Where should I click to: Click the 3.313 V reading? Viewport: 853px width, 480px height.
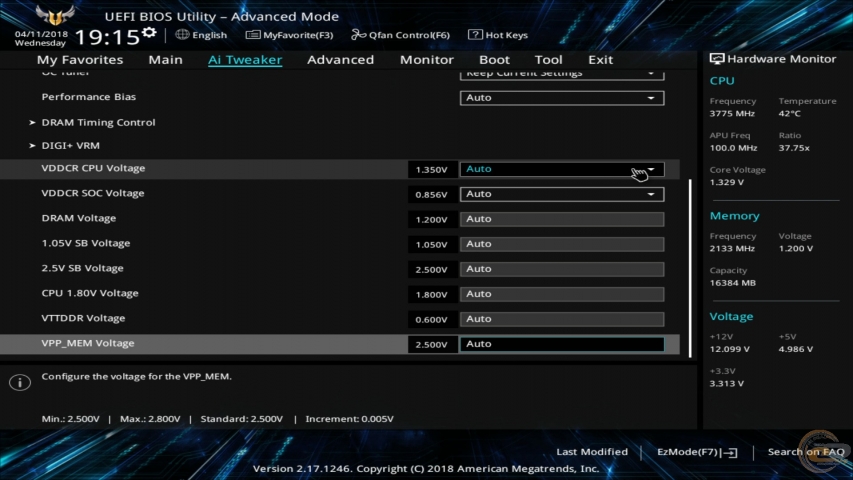coord(727,384)
